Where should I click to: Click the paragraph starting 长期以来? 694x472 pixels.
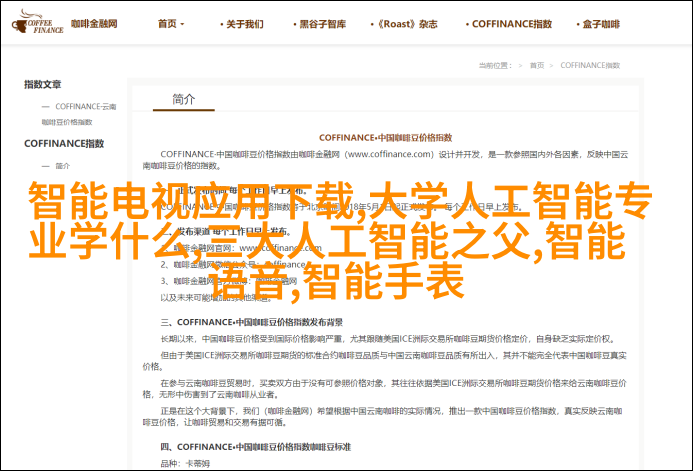387,339
